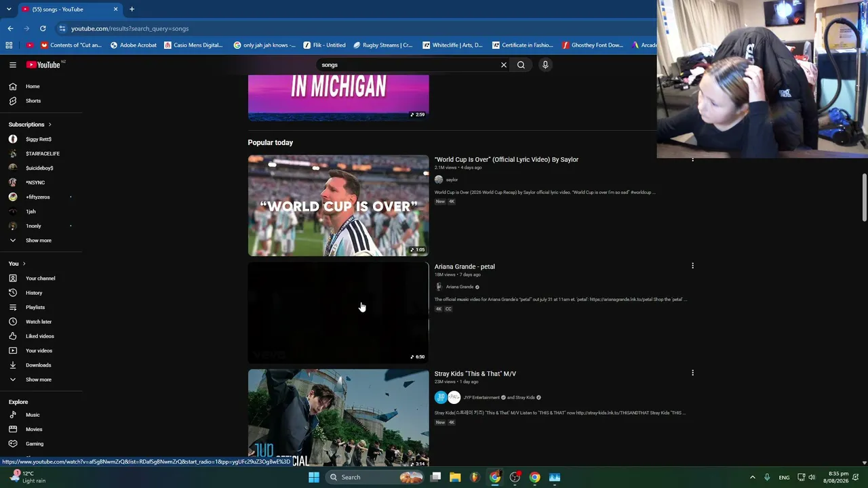Open the Ariana Grande - petal video title
Image resolution: width=868 pixels, height=488 pixels.
[465, 266]
